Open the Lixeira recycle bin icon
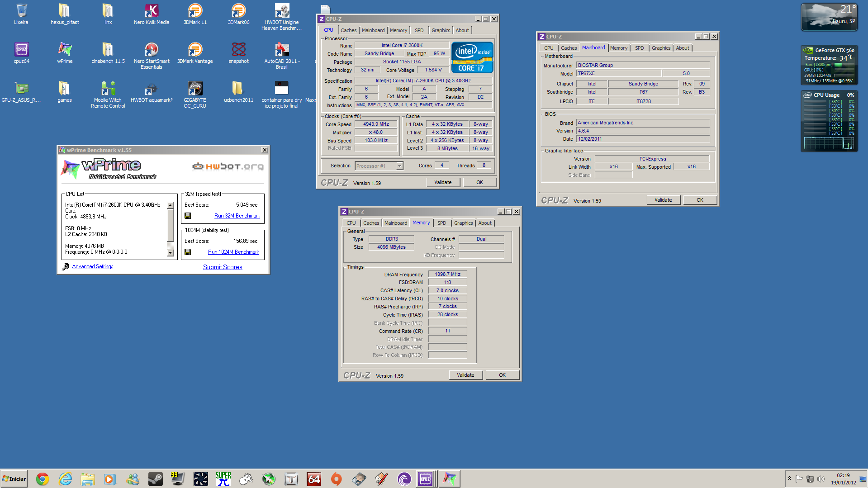The height and width of the screenshot is (488, 868). [x=21, y=14]
